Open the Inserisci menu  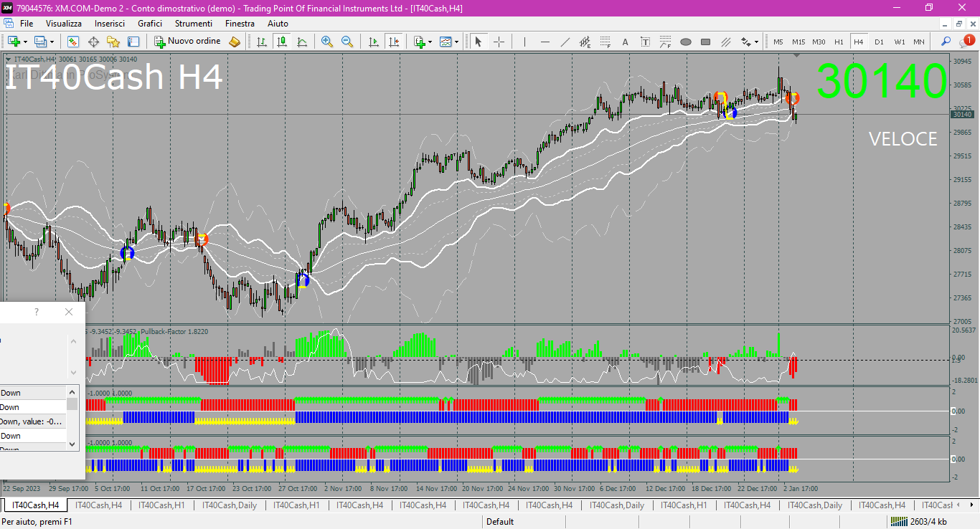tap(110, 24)
